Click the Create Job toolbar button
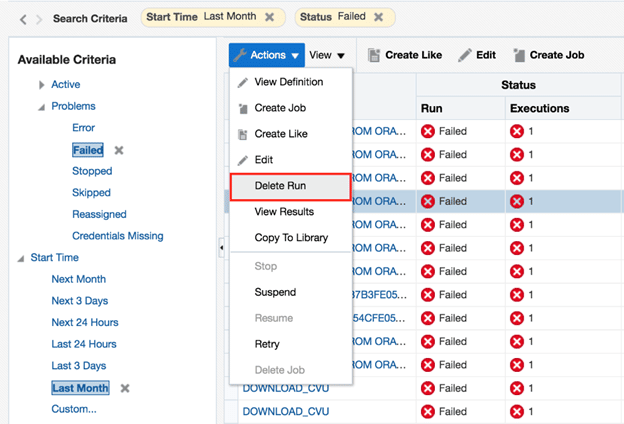The height and width of the screenshot is (424, 624). [x=548, y=55]
